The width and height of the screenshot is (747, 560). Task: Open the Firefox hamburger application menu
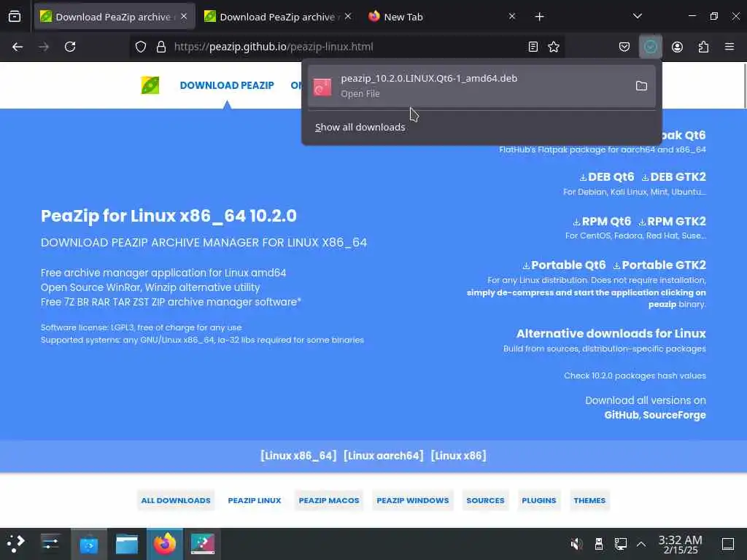click(729, 47)
